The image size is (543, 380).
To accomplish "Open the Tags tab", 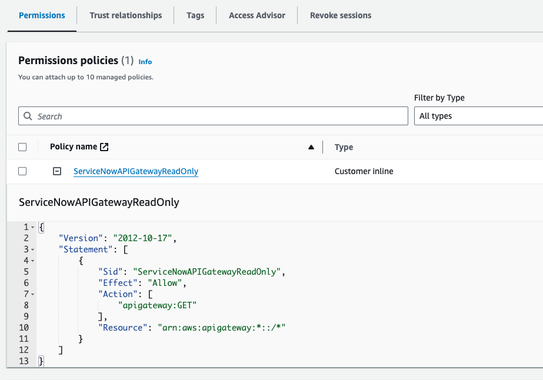I will [x=195, y=15].
